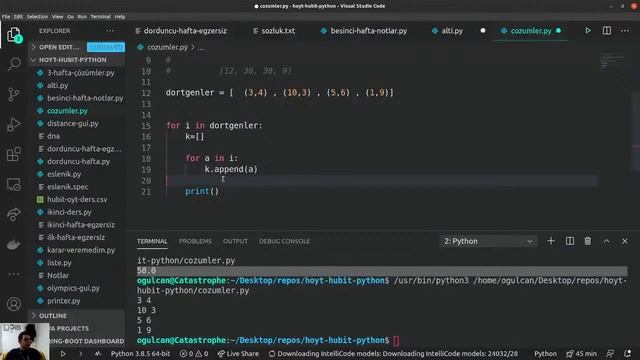
Task: Open the Source Control view icon
Action: click(x=14, y=94)
